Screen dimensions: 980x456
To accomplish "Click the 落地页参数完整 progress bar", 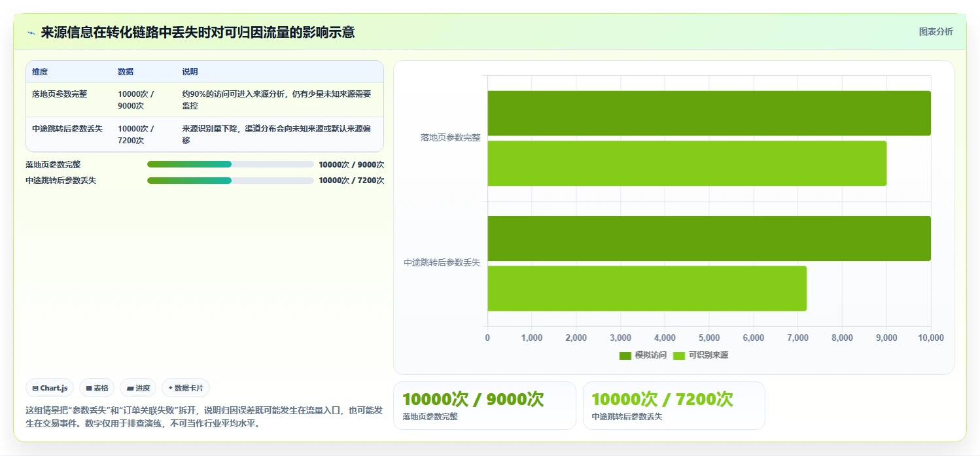I will (x=230, y=164).
